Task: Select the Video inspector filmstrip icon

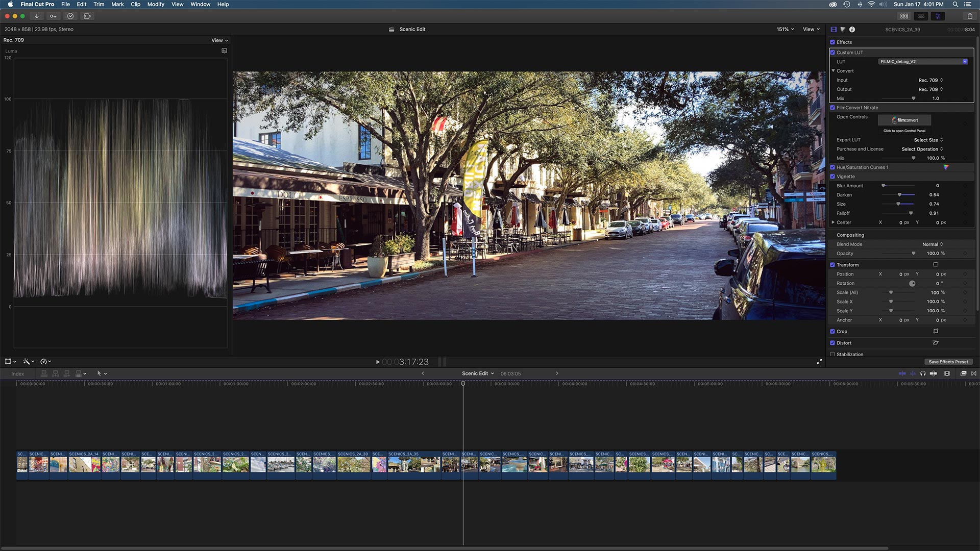Action: click(x=834, y=29)
